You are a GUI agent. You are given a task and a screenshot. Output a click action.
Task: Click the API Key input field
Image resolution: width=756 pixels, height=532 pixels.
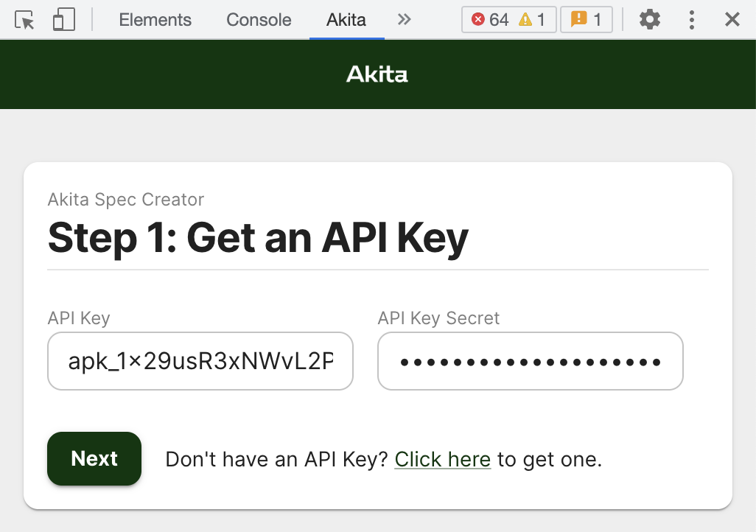[x=200, y=361]
